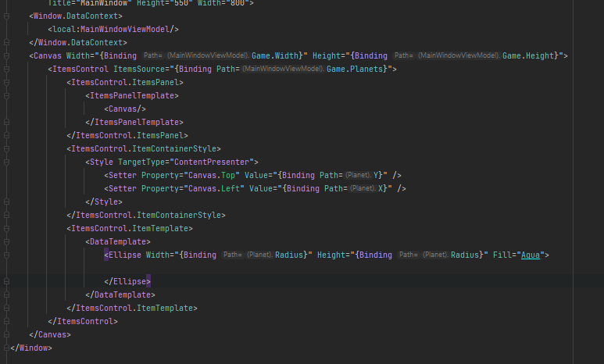Screen dimensions: 604x364
Task: Fold the opening <ItemsControl.ItemsPanel> line
Action: [x=6, y=83]
